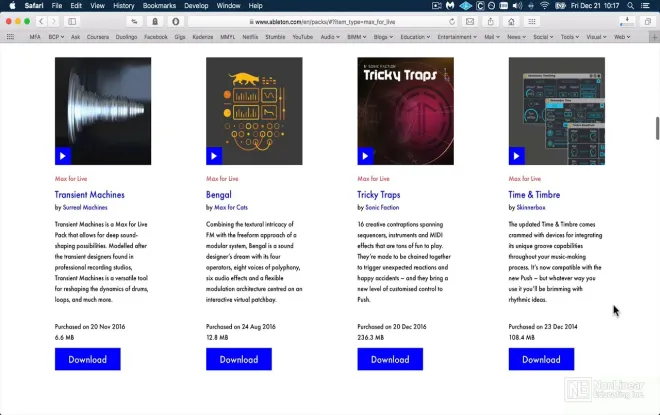Open the Max for Cats author link
This screenshot has width=660, height=415.
pyautogui.click(x=231, y=208)
